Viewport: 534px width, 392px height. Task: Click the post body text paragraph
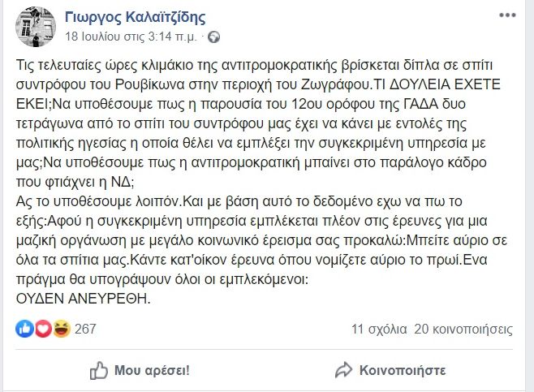click(x=261, y=182)
